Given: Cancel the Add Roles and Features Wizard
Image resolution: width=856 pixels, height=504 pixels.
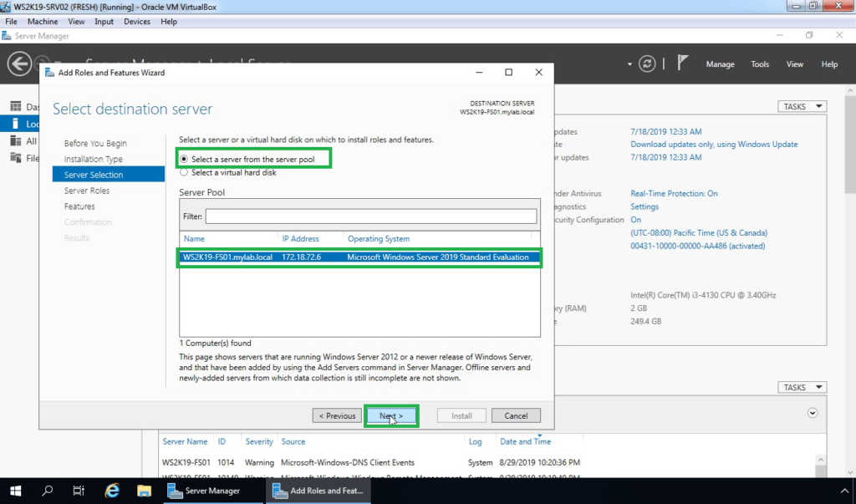Looking at the screenshot, I should 516,415.
